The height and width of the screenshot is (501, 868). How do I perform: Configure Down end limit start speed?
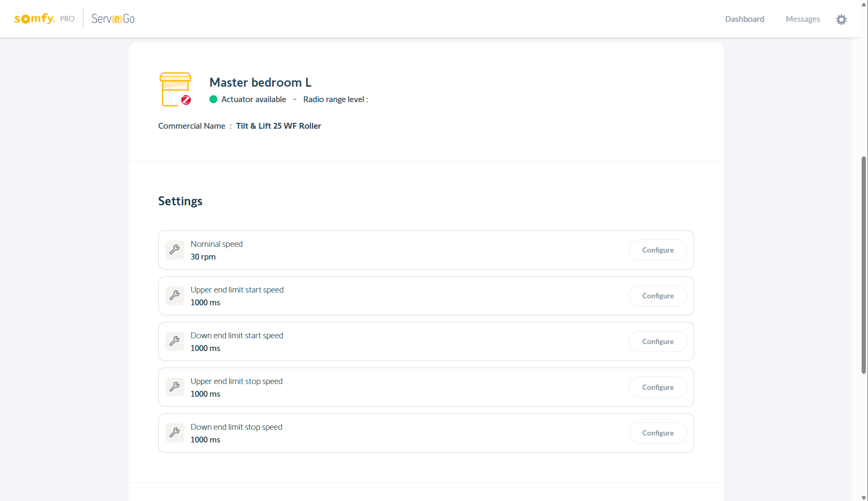point(658,341)
